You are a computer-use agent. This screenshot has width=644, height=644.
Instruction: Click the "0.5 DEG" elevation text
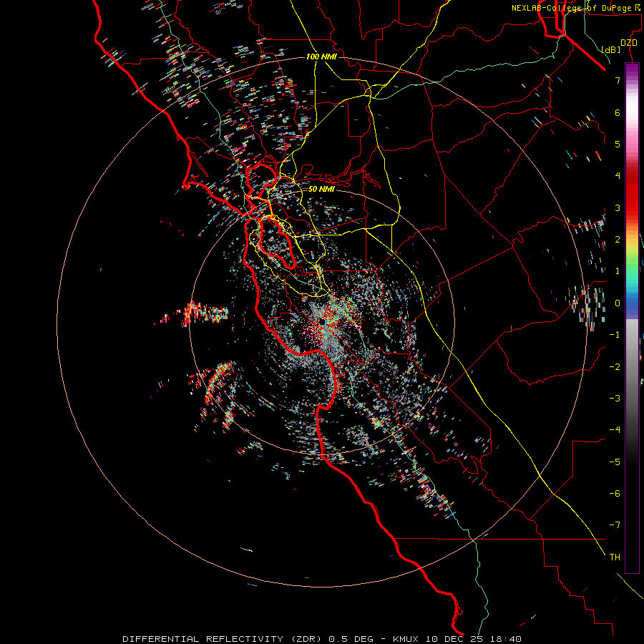[x=351, y=639]
